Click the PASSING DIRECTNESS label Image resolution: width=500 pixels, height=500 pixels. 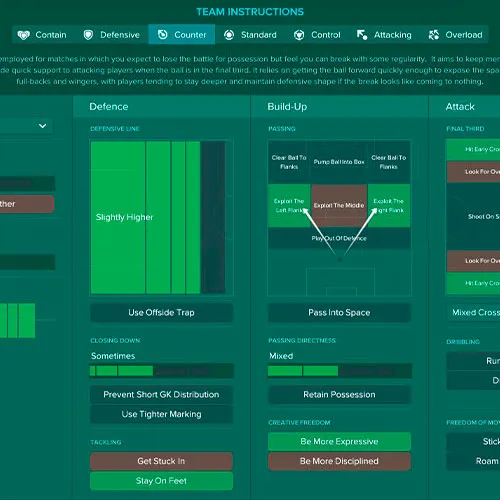tap(302, 340)
